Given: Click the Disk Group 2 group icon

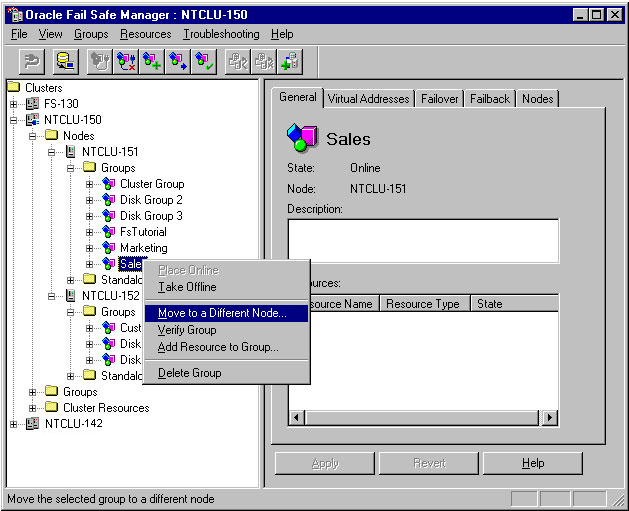Looking at the screenshot, I should coord(109,200).
